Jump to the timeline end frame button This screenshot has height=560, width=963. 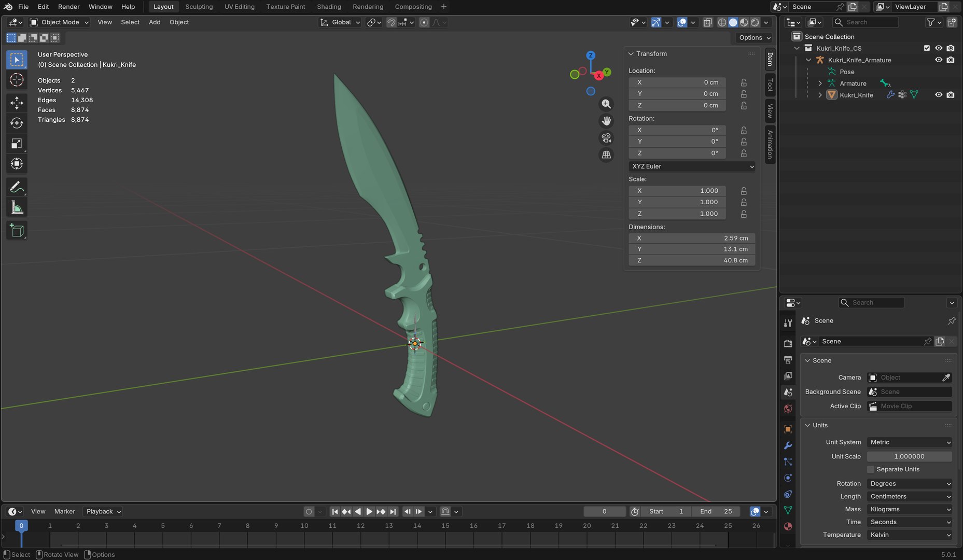[x=393, y=511]
